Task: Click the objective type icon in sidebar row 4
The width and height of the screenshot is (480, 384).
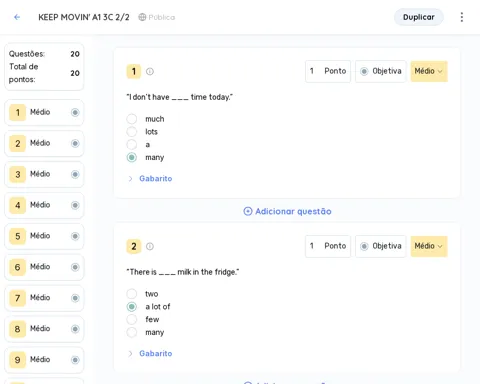Action: (75, 205)
